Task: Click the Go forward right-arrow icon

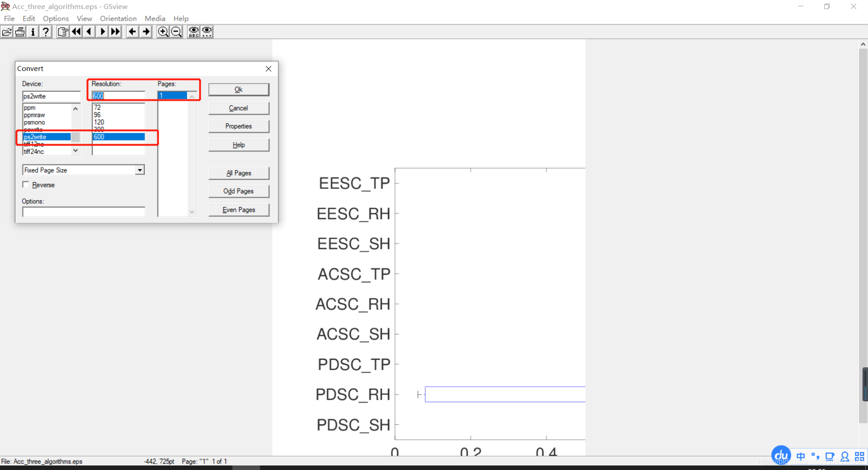Action: [146, 32]
